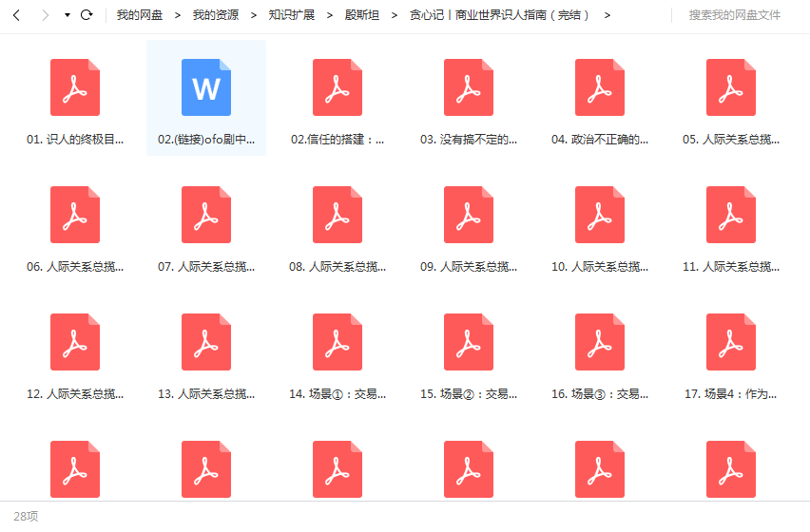Click file name 01. 识人的终极目...
This screenshot has height=532, width=810.
pos(75,140)
